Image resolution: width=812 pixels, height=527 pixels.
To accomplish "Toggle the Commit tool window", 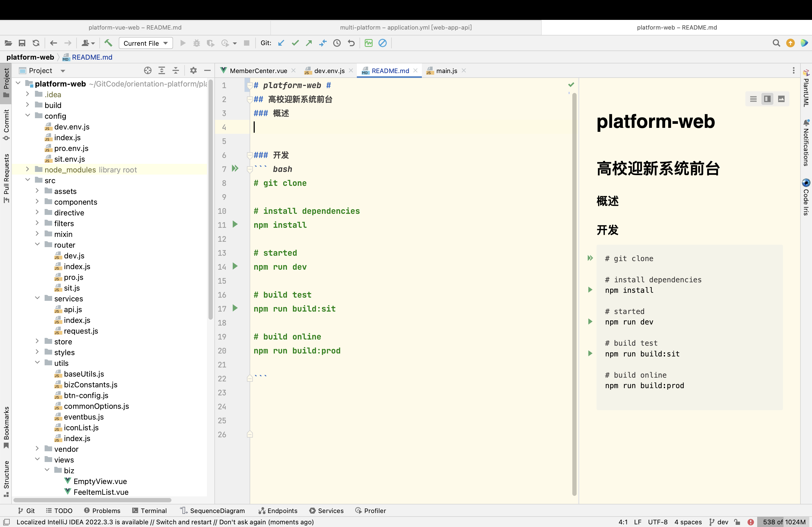I will point(6,125).
